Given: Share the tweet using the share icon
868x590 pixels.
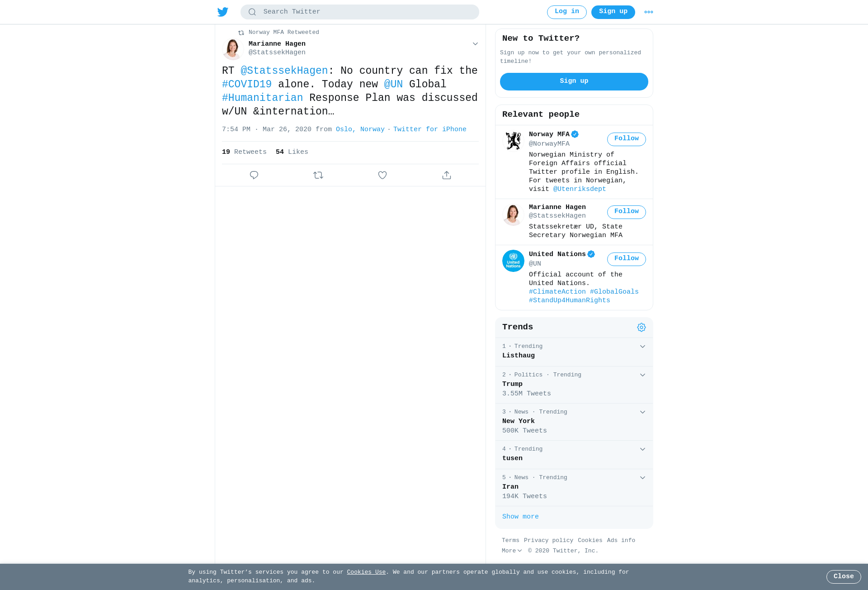Looking at the screenshot, I should (447, 175).
